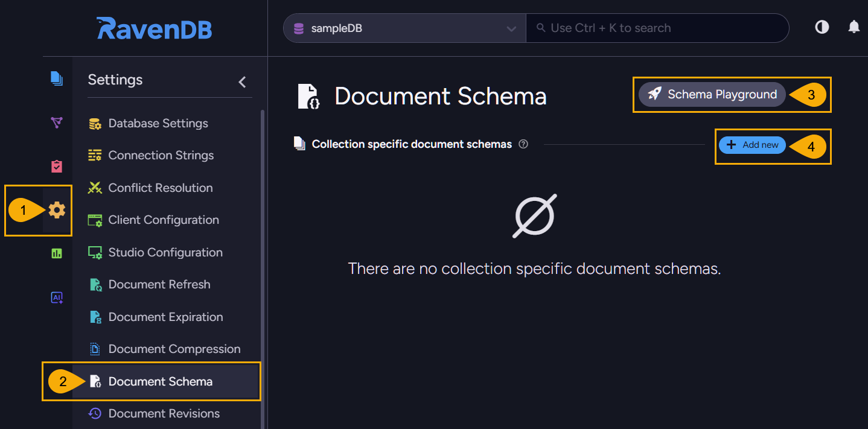Screen dimensions: 868x429
Task: Toggle light and dark theme
Action: pos(822,27)
